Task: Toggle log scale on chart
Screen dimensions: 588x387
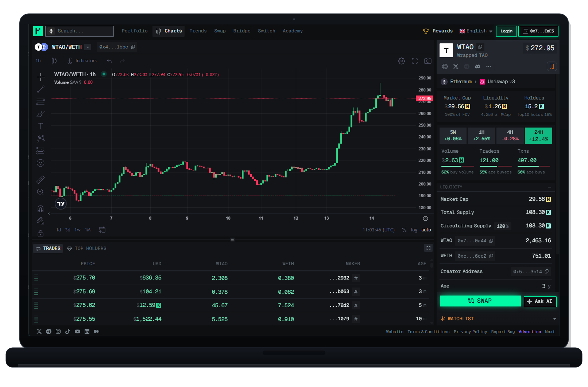Action: 414,230
